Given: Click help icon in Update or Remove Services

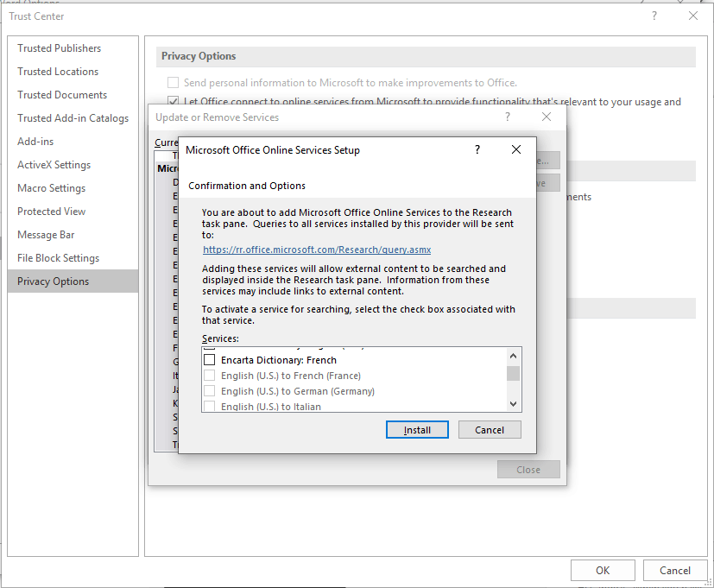Looking at the screenshot, I should coord(508,117).
